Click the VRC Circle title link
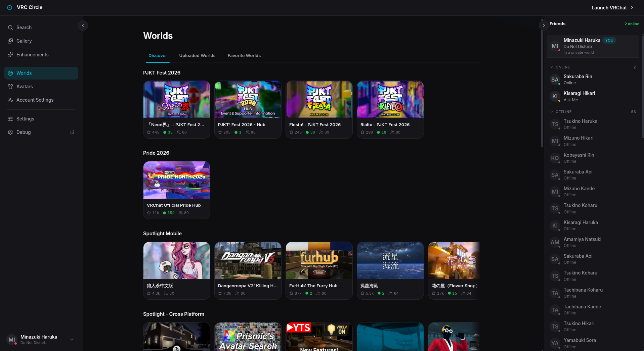This screenshot has height=351, width=644. click(30, 7)
